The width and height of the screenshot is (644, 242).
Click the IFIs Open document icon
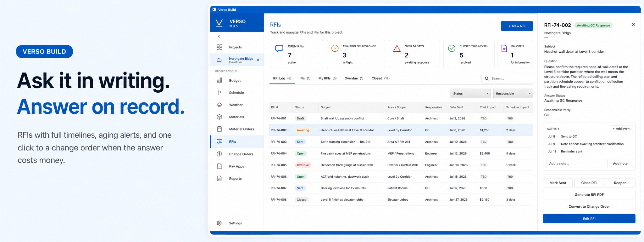(x=504, y=48)
